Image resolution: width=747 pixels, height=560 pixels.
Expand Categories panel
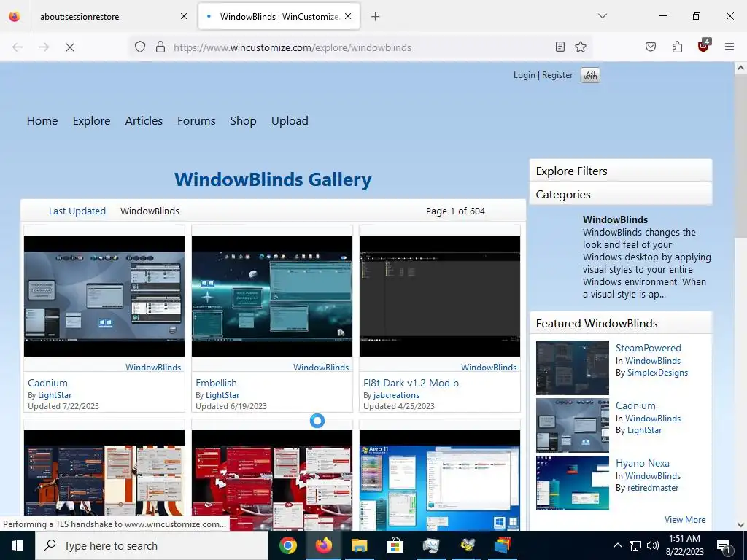(x=620, y=194)
